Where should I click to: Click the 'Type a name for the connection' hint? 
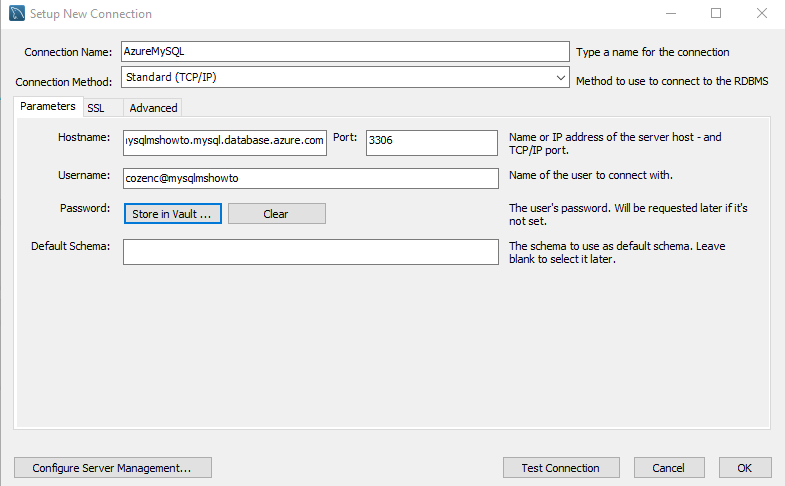[652, 52]
